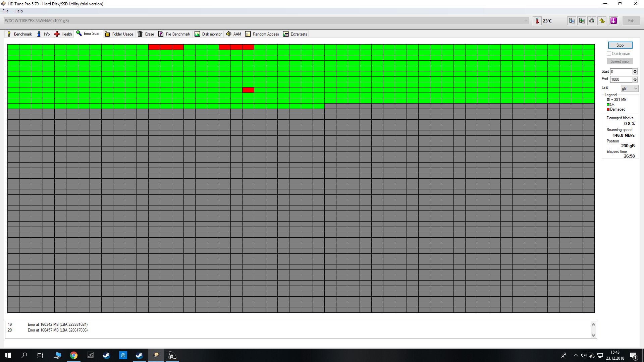
Task: Open Google Chrome from the taskbar
Action: click(x=74, y=355)
